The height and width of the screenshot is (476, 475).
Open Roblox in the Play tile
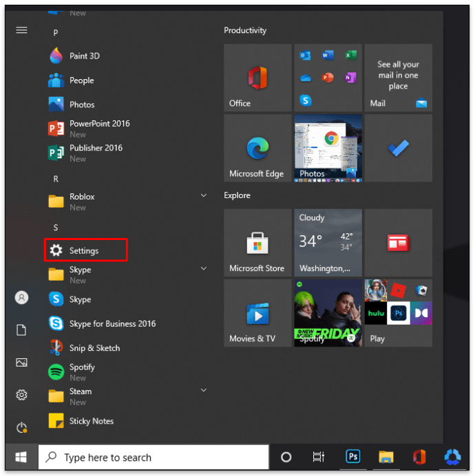click(399, 290)
